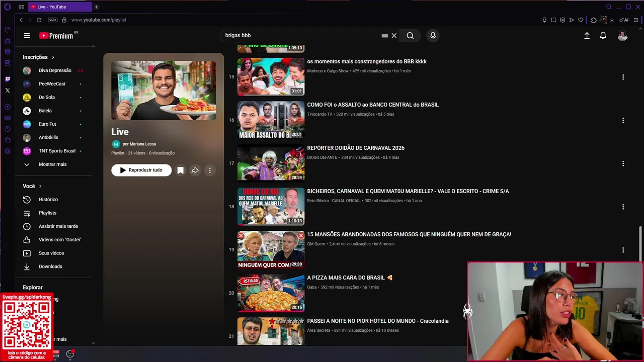The width and height of the screenshot is (644, 362).
Task: Play 'os momentos mais constrangedores do BBB' thumbnail
Action: pyautogui.click(x=271, y=77)
